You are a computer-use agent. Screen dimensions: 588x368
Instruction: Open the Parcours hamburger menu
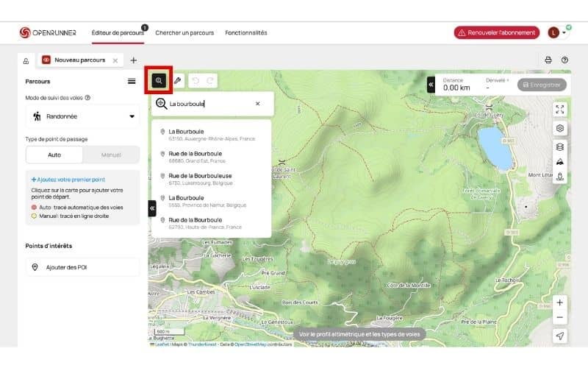132,82
